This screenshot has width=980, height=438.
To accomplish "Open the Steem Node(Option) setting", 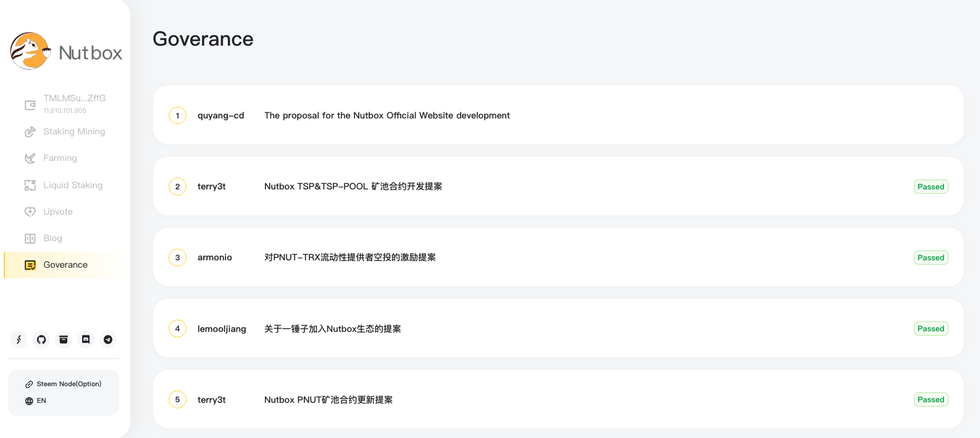I will click(x=63, y=384).
